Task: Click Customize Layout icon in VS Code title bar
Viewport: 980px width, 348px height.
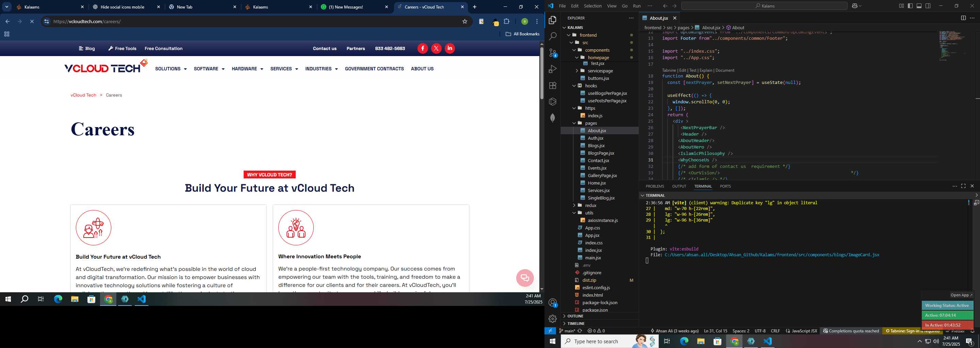Action: [x=901, y=6]
